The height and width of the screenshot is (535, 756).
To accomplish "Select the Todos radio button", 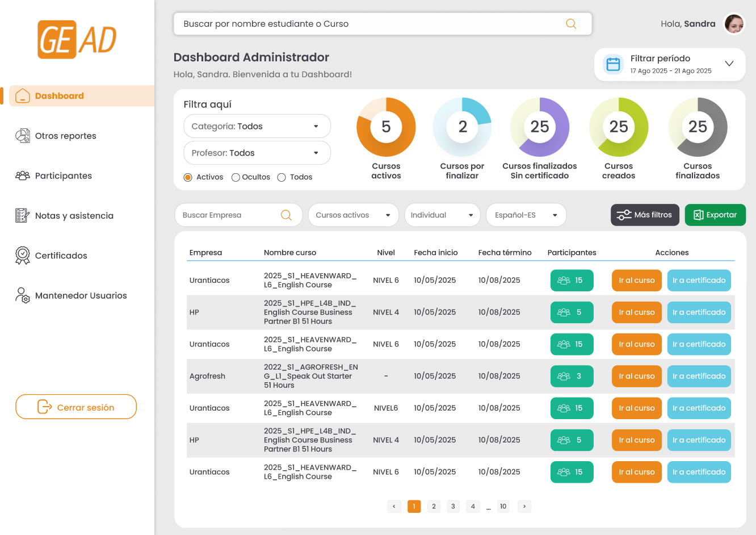I will point(282,177).
